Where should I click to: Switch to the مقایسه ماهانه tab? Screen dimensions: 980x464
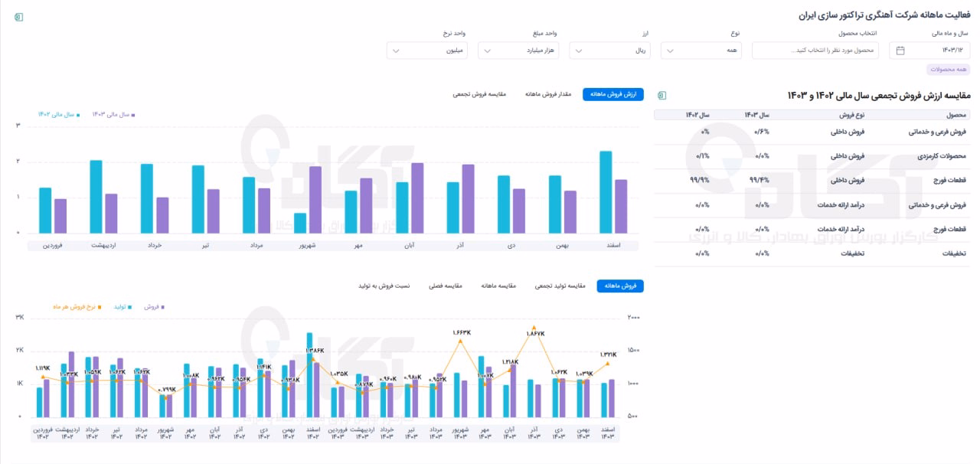click(498, 286)
